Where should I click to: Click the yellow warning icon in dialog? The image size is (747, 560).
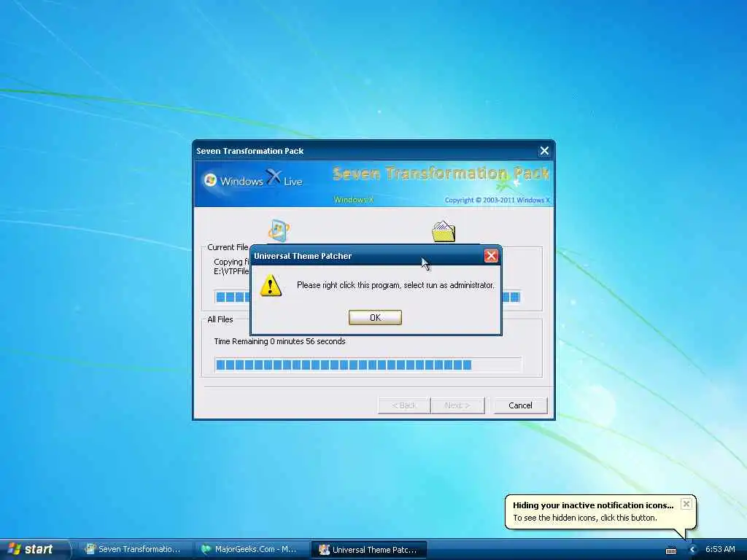271,285
